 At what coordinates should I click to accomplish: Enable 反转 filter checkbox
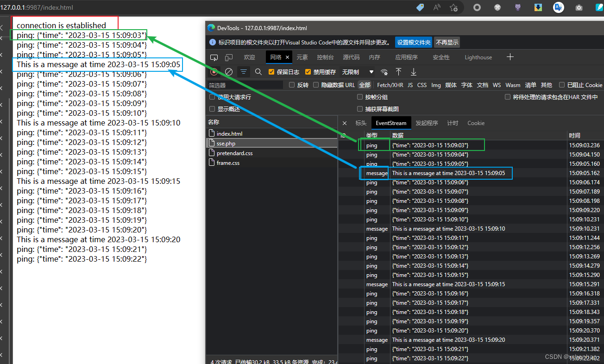coord(292,85)
